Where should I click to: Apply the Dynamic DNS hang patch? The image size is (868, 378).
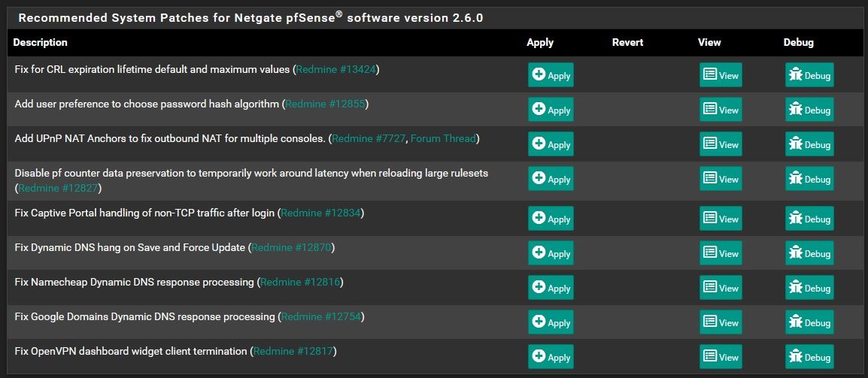point(551,253)
